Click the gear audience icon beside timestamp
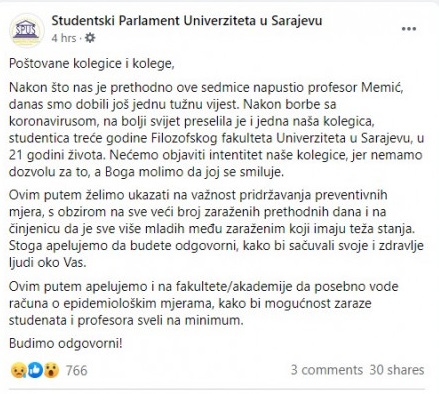 pyautogui.click(x=90, y=38)
